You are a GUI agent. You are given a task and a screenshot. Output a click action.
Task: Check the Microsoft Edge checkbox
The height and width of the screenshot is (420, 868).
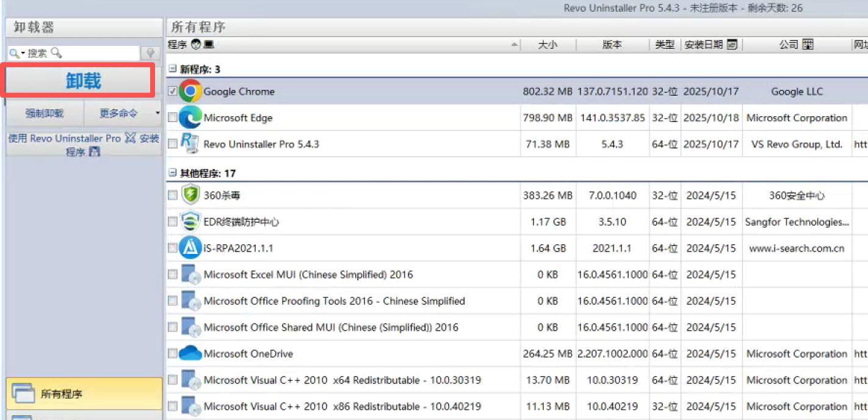coord(173,117)
